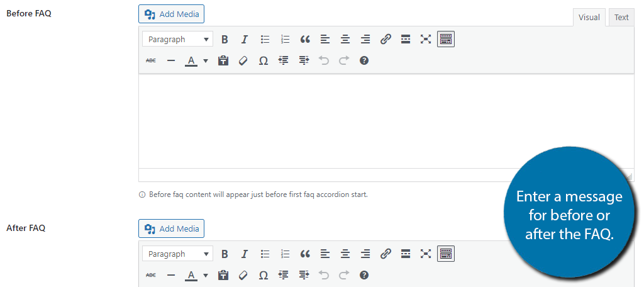This screenshot has height=287, width=644.
Task: Toggle toolbar in Before FAQ editor
Action: click(446, 39)
